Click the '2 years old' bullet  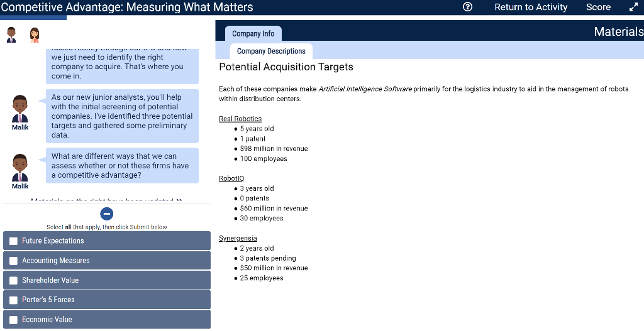click(257, 248)
